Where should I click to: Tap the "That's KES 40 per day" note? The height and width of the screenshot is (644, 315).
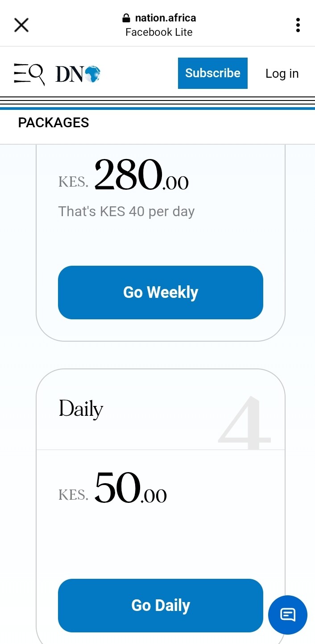coord(126,211)
